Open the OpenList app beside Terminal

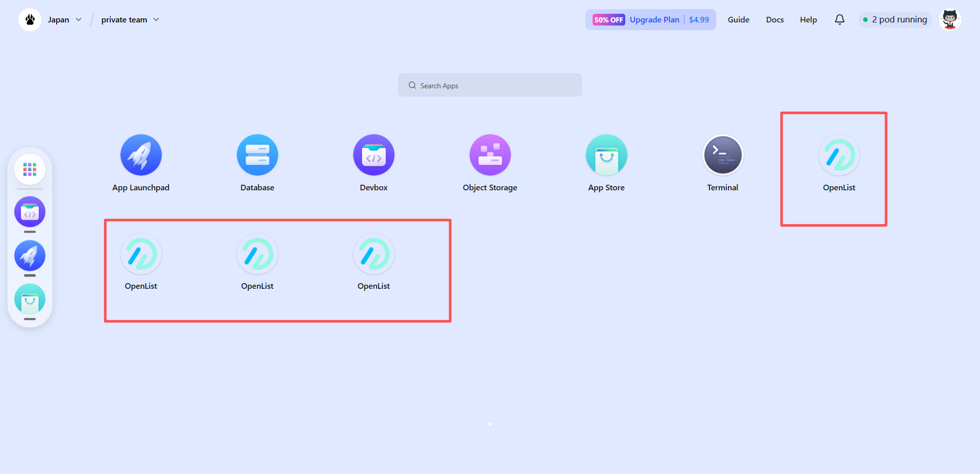(839, 155)
